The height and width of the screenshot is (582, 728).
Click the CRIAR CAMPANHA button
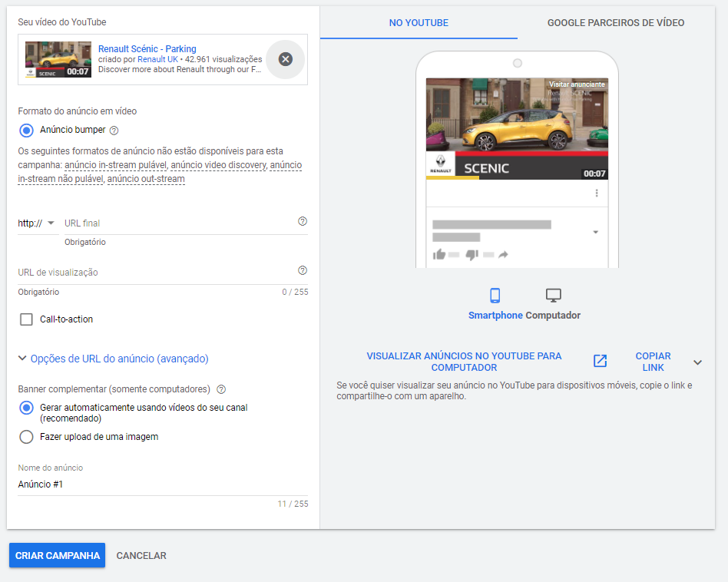[x=57, y=556]
